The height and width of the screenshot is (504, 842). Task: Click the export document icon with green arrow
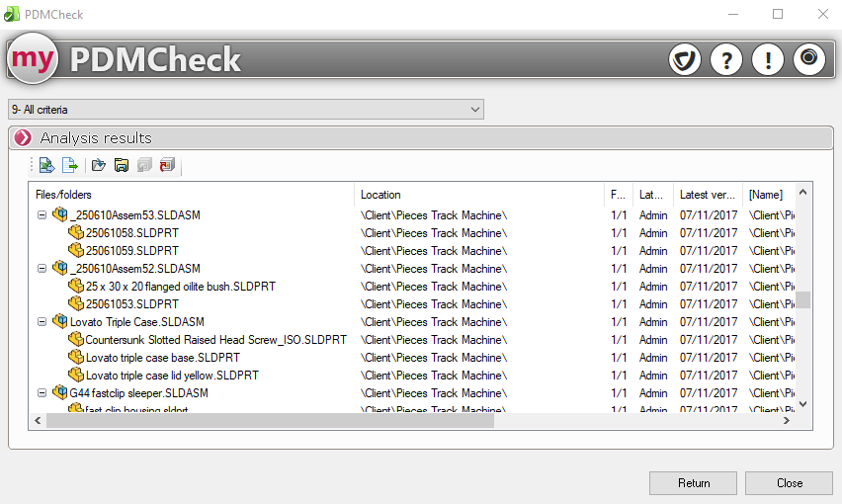coord(70,165)
